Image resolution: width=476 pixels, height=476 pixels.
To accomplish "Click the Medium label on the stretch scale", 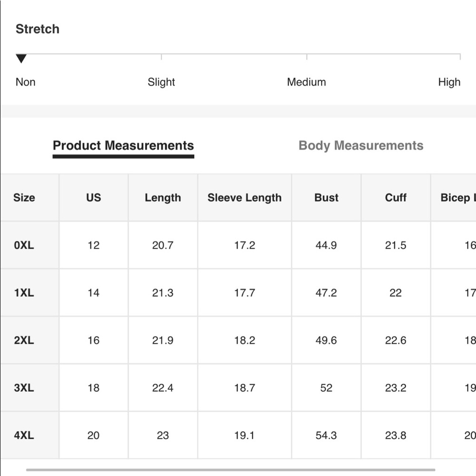I will (x=306, y=82).
